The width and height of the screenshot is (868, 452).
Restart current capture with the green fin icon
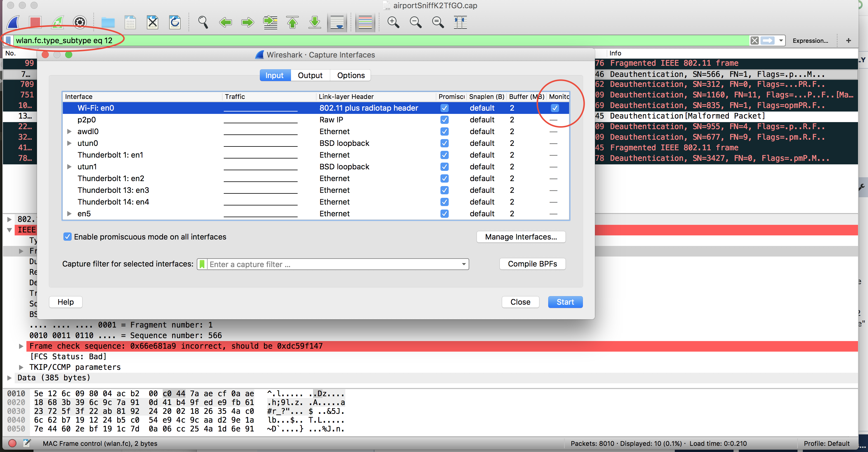(58, 22)
